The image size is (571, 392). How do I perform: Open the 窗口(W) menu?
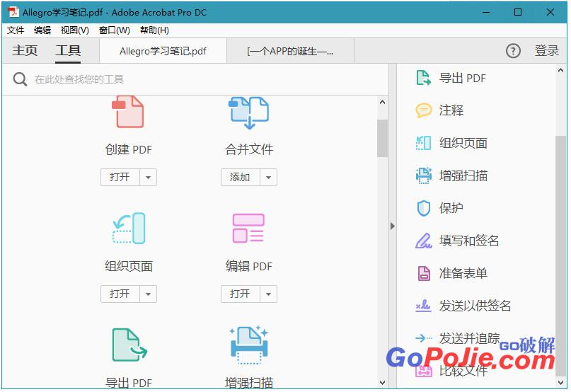[x=115, y=30]
